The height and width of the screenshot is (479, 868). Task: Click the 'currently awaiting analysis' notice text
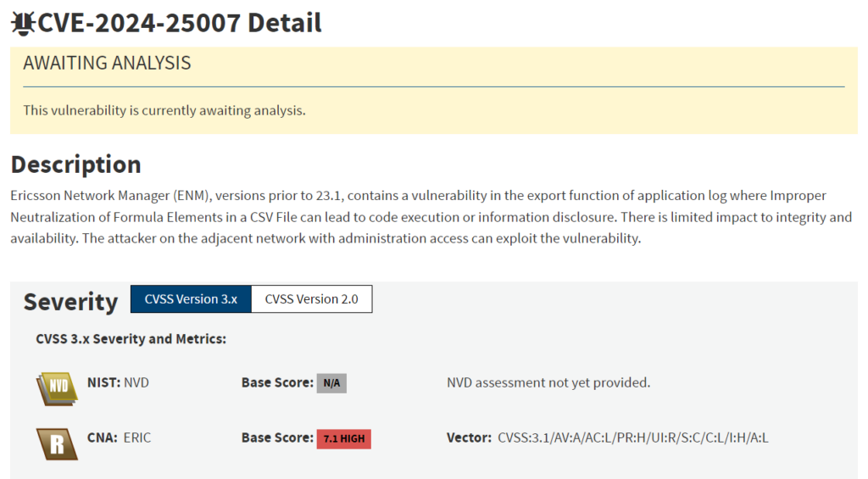click(x=164, y=110)
